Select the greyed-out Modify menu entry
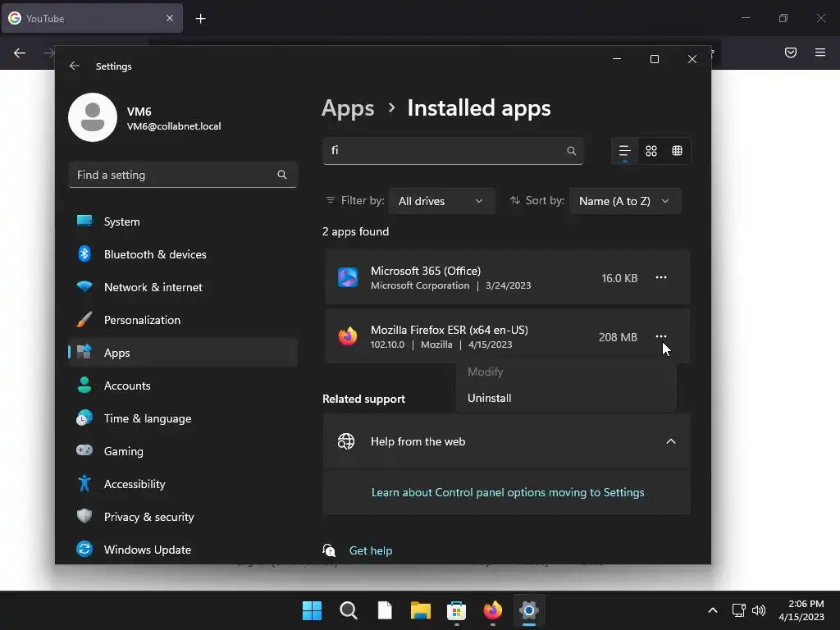Image resolution: width=840 pixels, height=630 pixels. (x=566, y=372)
